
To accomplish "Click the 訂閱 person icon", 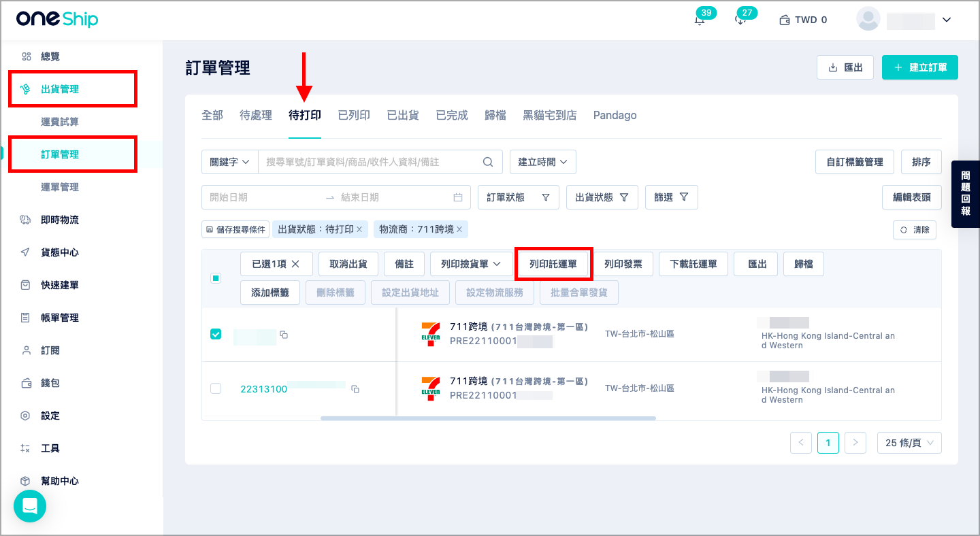I will point(26,350).
